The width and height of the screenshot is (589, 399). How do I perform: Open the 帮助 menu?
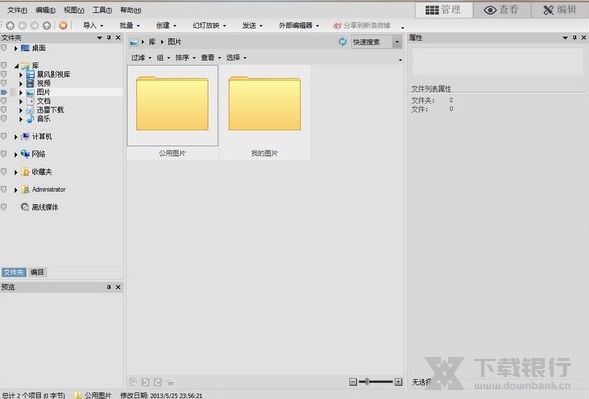(130, 10)
